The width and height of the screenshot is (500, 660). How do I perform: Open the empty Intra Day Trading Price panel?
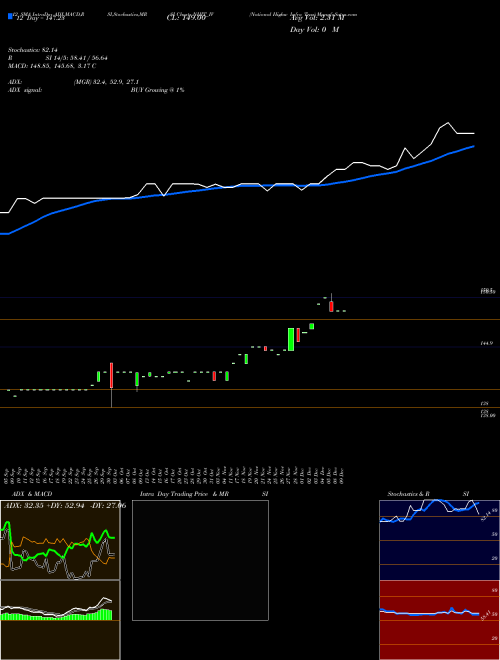[200, 560]
